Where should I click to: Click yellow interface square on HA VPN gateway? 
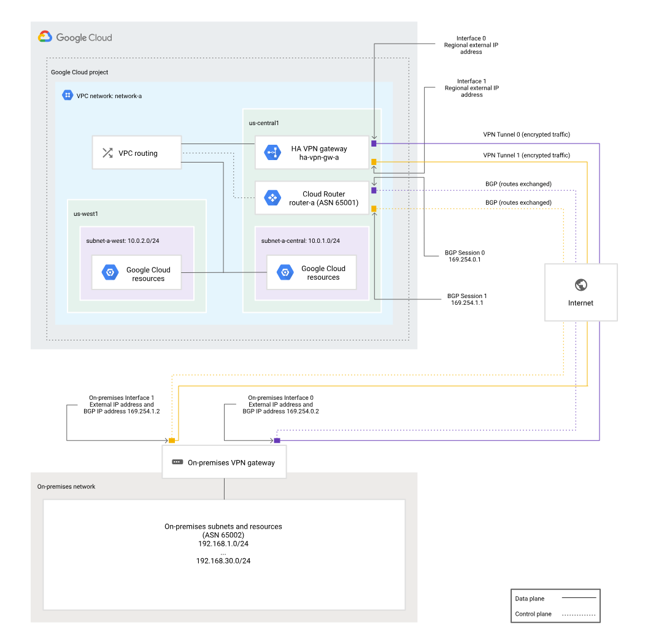pyautogui.click(x=374, y=162)
